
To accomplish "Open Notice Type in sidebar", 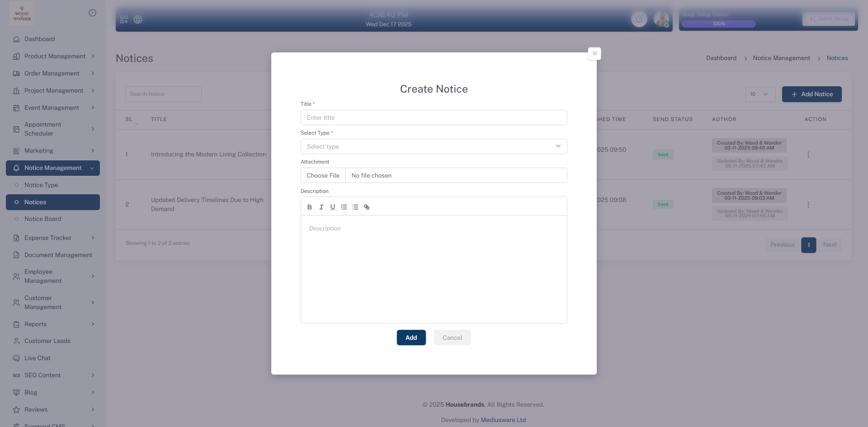I will (x=41, y=185).
